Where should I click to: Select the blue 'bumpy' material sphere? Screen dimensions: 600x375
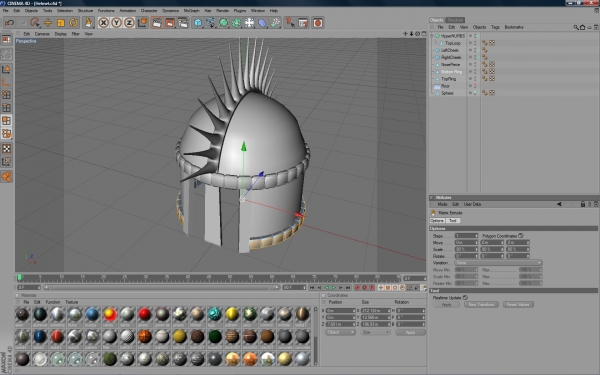click(92, 314)
